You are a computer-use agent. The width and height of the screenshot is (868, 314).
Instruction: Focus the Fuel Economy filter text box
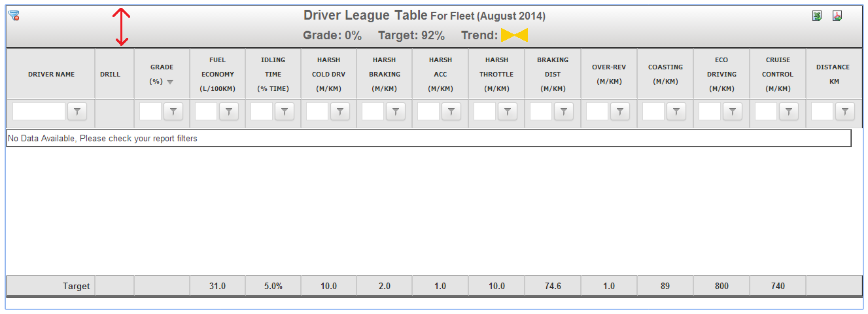[206, 112]
